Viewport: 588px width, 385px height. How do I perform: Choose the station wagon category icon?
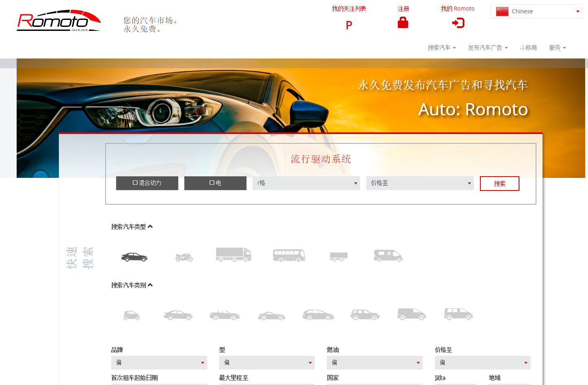(318, 315)
